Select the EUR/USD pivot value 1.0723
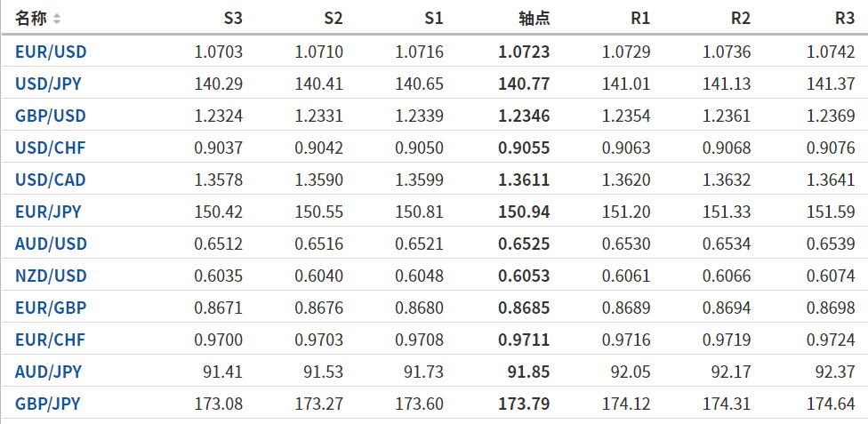 [x=524, y=52]
